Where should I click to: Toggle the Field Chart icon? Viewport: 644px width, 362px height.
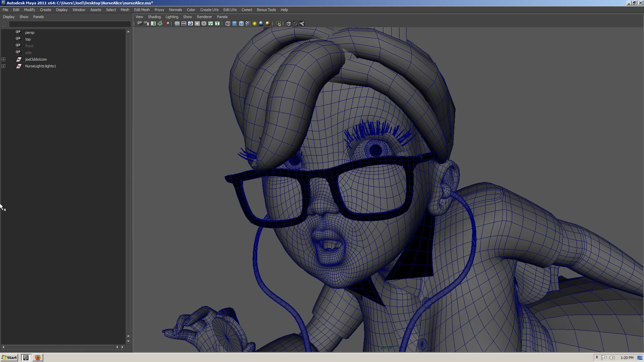tap(204, 23)
